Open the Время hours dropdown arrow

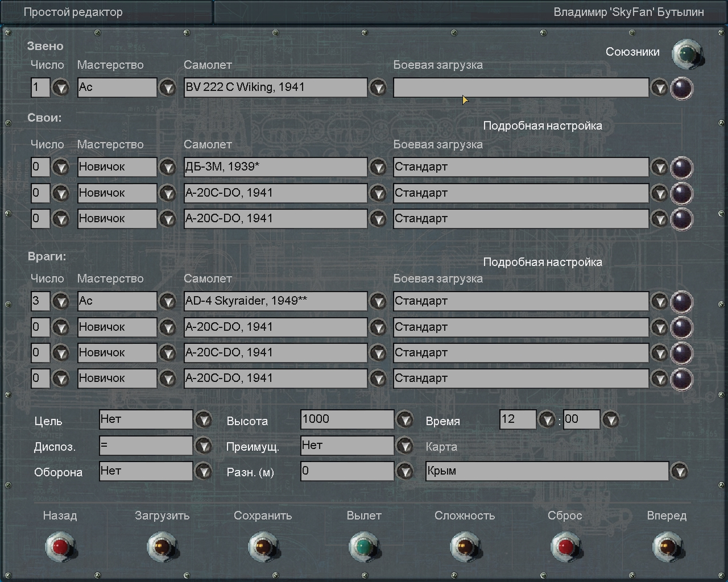point(547,421)
